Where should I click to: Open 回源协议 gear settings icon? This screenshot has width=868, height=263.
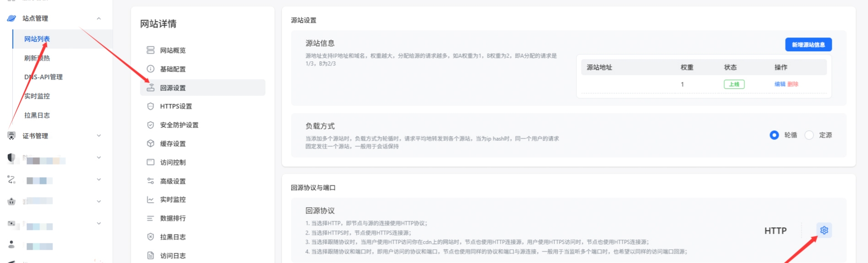[x=824, y=231]
